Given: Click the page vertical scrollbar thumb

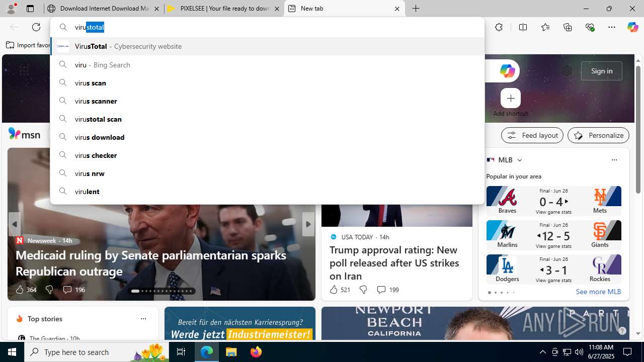Looking at the screenshot, I should point(638,130).
